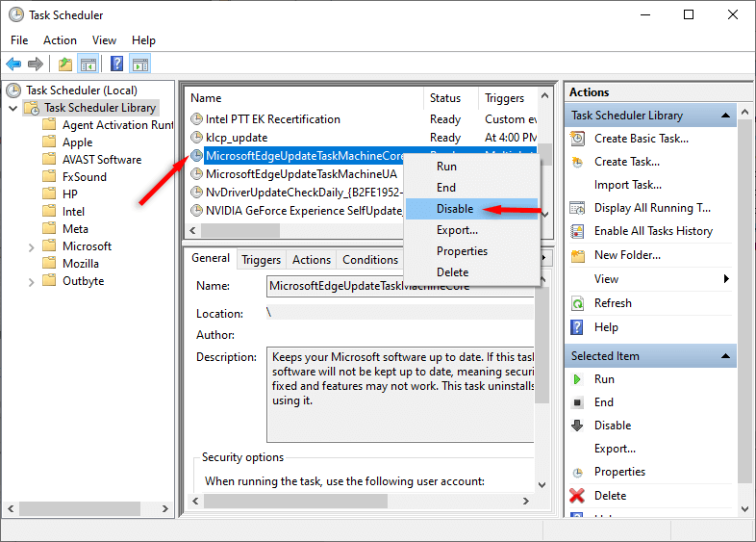Switch to the Triggers tab
The image size is (756, 542).
[261, 260]
